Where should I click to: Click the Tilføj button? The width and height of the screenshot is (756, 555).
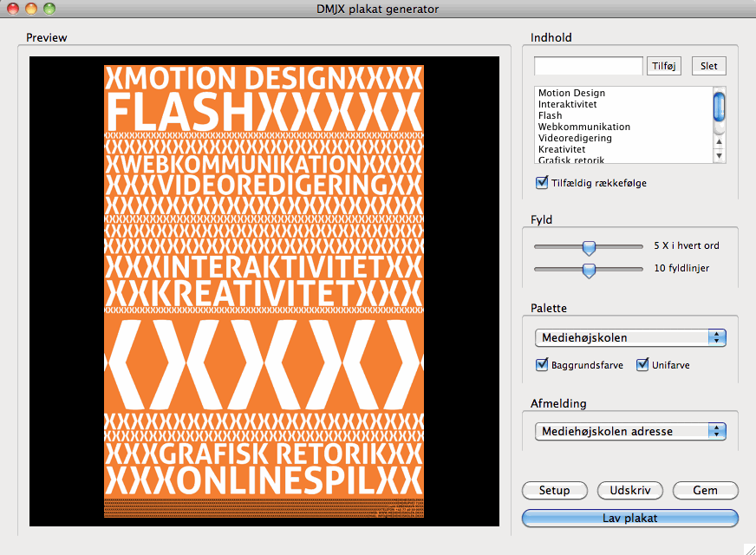664,66
